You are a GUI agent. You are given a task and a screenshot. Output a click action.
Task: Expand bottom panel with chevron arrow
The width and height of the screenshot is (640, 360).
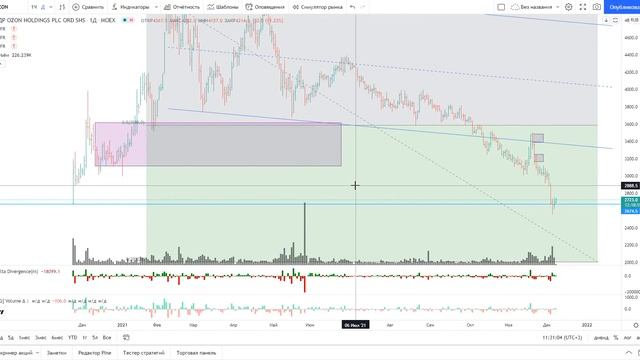pyautogui.click(x=628, y=353)
